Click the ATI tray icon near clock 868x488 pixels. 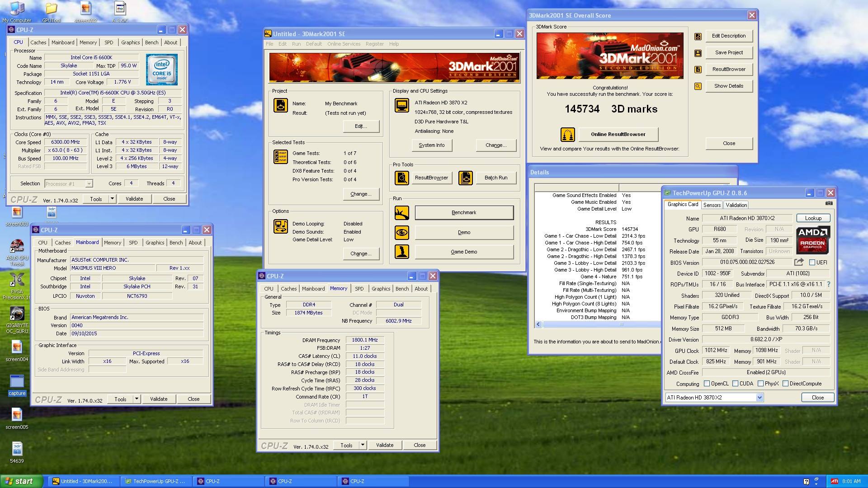(834, 482)
